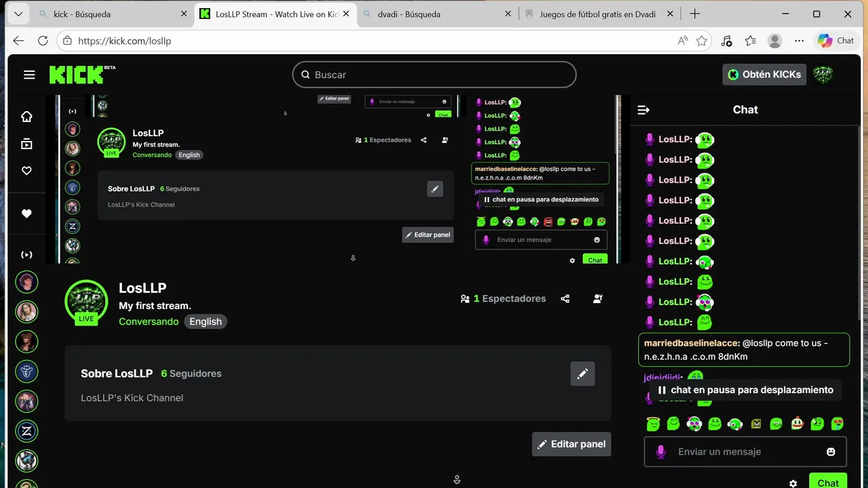Click the pencil edit icon in Sobre LosLLP
Screen dimensions: 868x488
pyautogui.click(x=583, y=373)
